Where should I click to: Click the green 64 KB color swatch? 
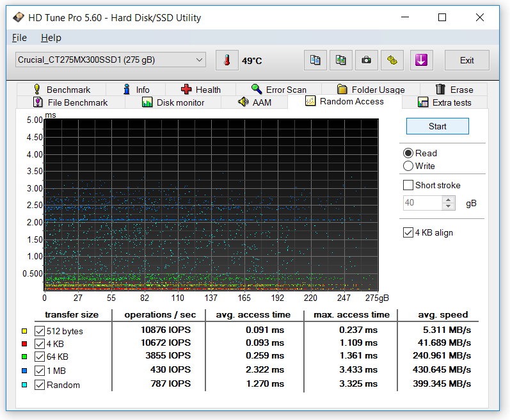point(24,357)
